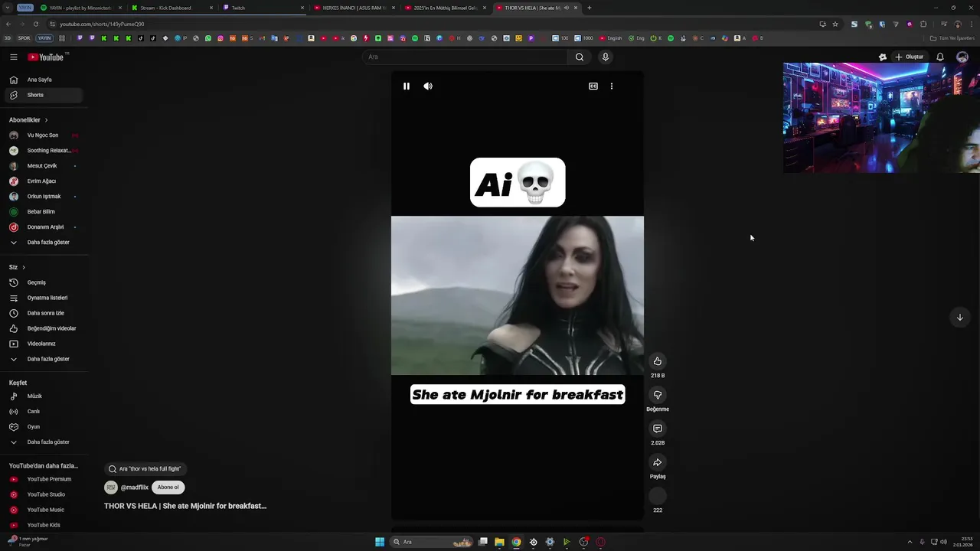
Task: Expand Daha fazla göster under subscriptions
Action: coord(44,243)
